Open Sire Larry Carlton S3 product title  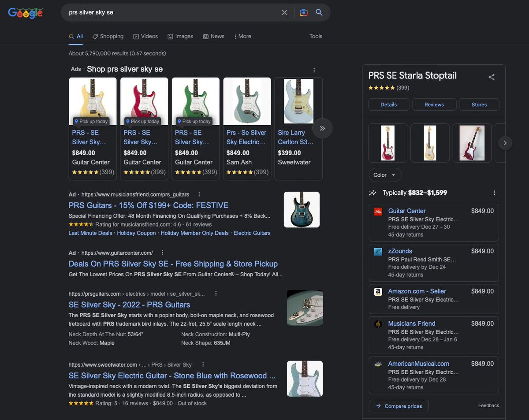(296, 138)
